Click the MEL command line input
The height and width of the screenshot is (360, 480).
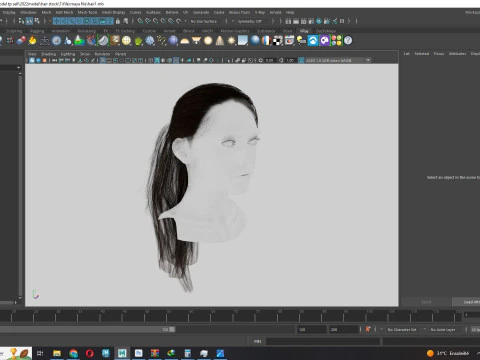(x=323, y=341)
